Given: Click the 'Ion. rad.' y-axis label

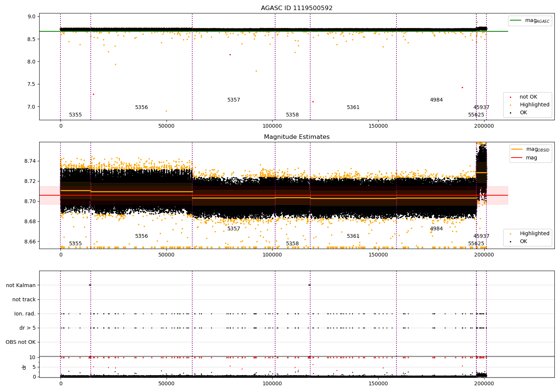Looking at the screenshot, I should [25, 314].
